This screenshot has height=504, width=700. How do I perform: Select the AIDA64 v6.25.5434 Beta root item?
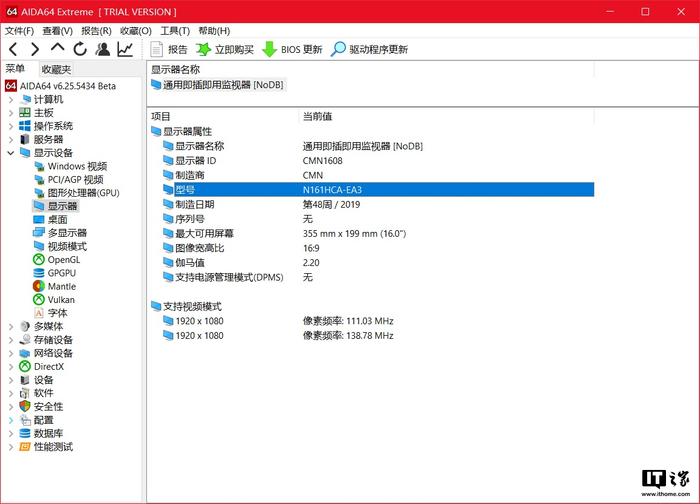coord(60,86)
